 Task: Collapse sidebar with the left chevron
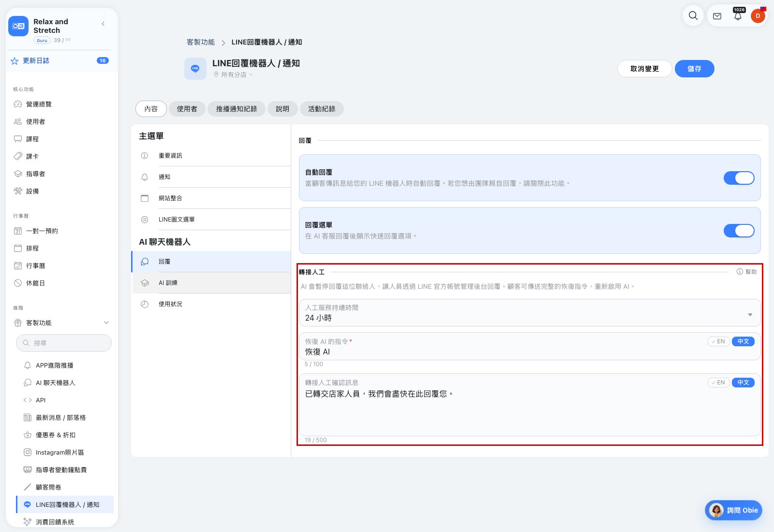click(x=103, y=24)
